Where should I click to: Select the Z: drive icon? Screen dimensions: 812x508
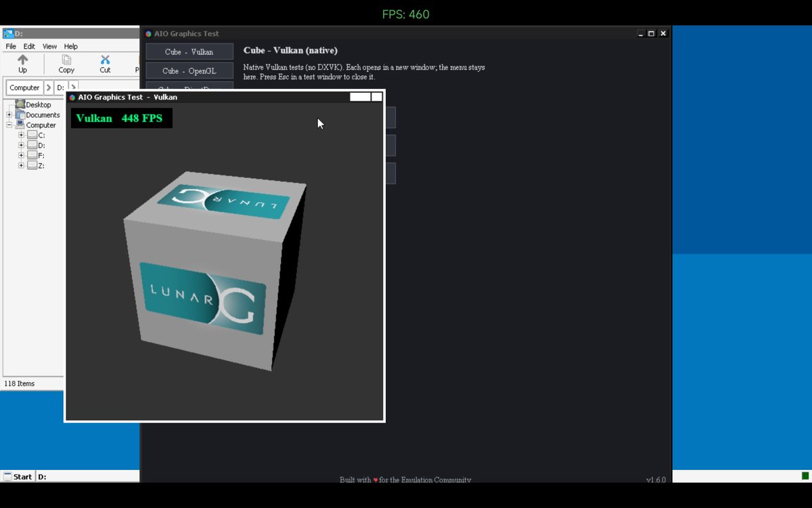(32, 165)
